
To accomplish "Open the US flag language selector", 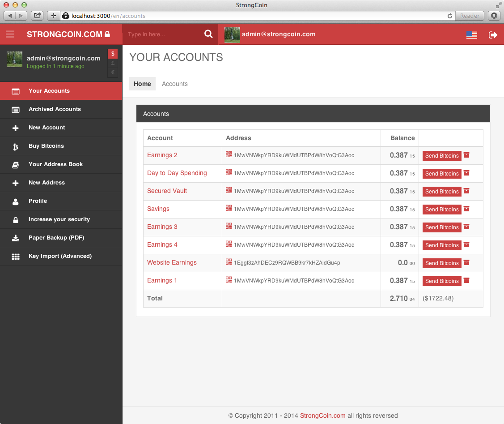I will (471, 35).
